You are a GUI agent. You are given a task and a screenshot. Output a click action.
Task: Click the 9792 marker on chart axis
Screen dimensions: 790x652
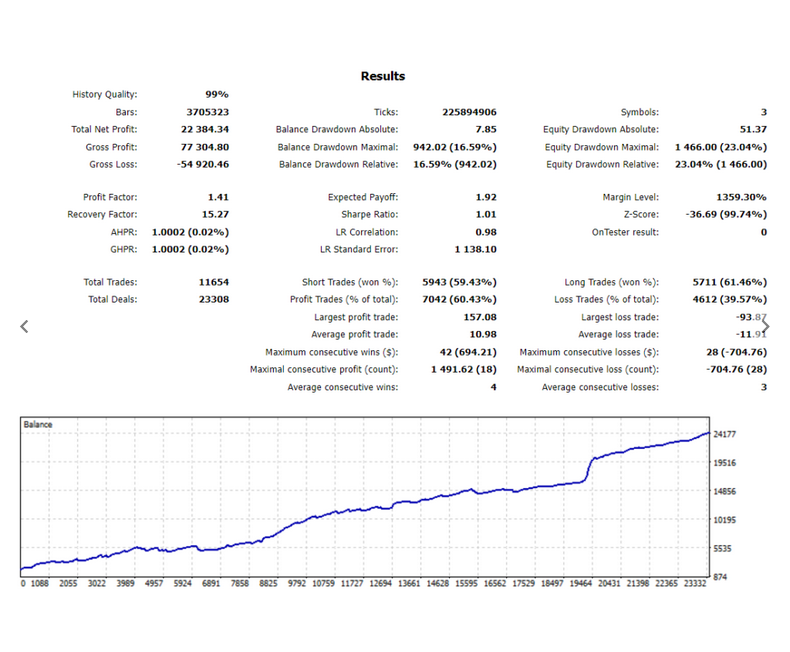tap(297, 583)
